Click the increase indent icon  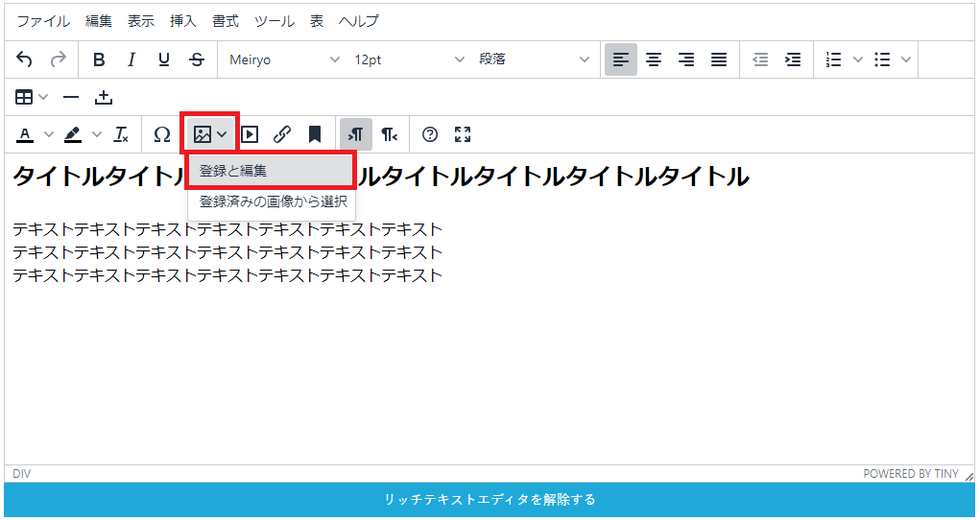coord(793,60)
